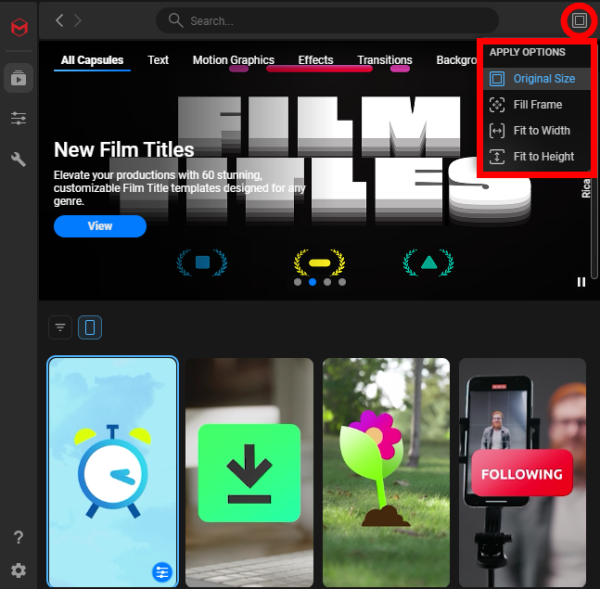Screen dimensions: 600x589
Task: Select Fit to Width apply option
Action: point(536,131)
